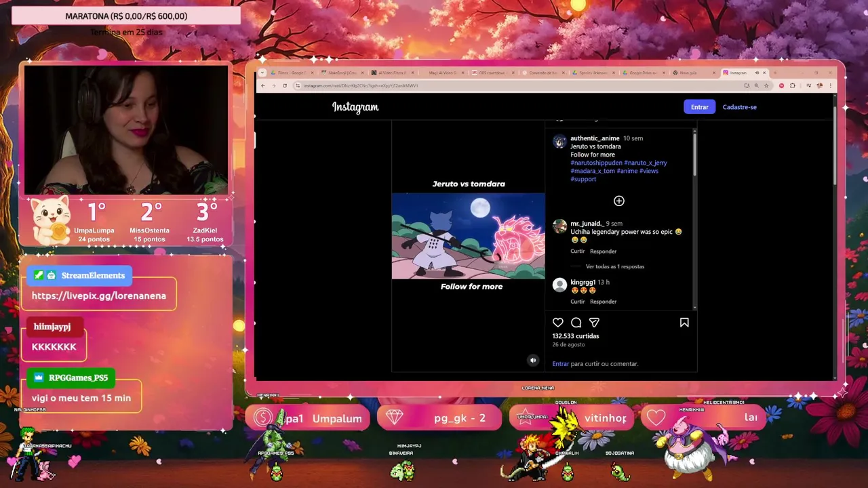Image resolution: width=868 pixels, height=488 pixels.
Task: Open the #naruto_x_jerry hashtag
Action: click(x=646, y=163)
